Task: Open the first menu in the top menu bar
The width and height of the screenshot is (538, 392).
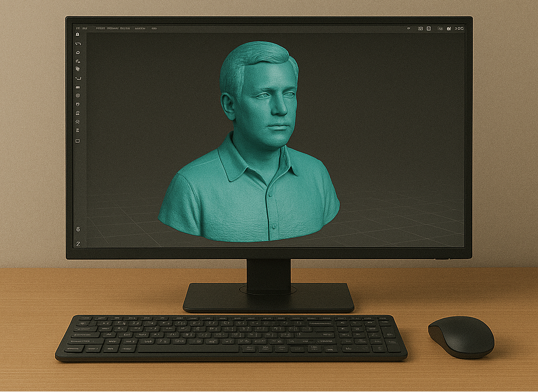Action: tap(78, 28)
